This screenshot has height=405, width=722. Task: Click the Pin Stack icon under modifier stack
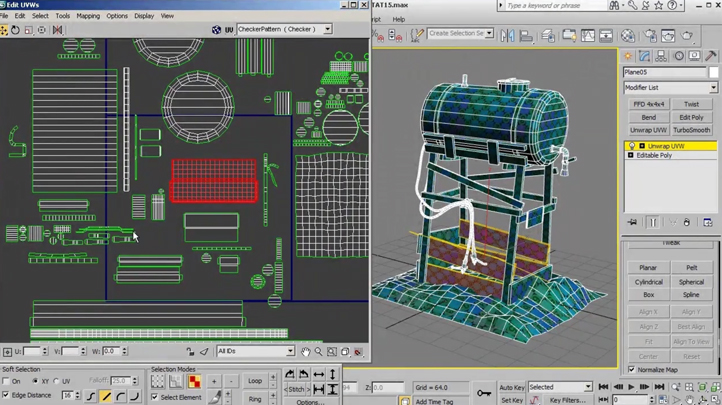click(x=633, y=222)
